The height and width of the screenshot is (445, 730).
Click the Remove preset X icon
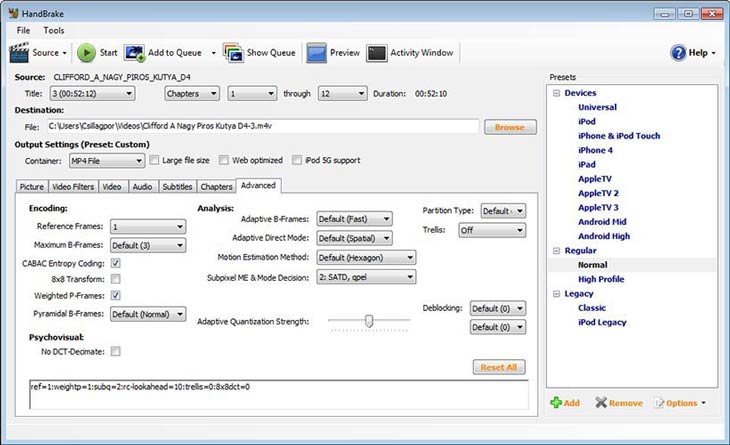coord(601,403)
